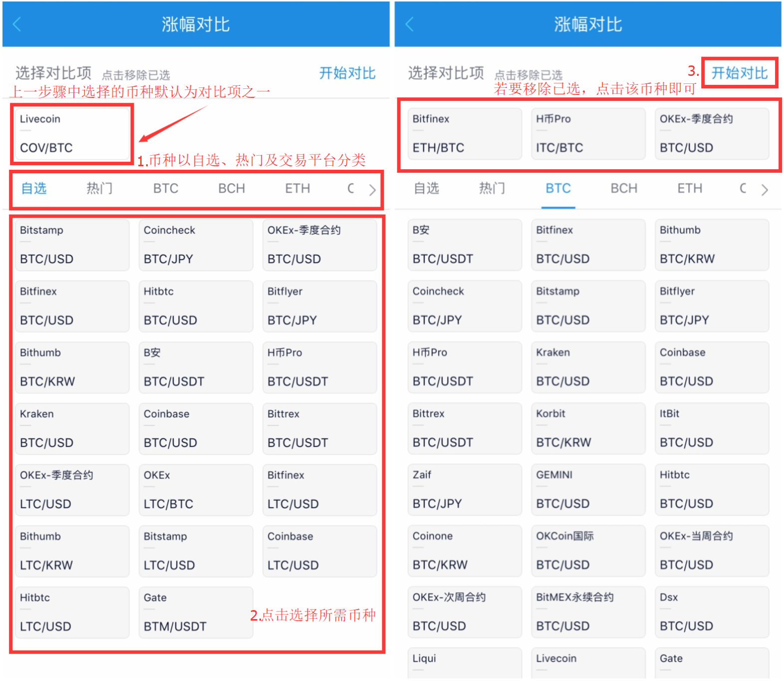784x681 pixels.
Task: Choose Zaif BTC/JPY card
Action: [x=465, y=490]
